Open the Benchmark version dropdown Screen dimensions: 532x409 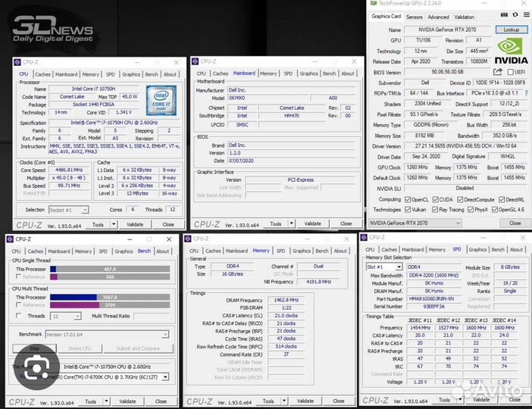click(x=107, y=335)
